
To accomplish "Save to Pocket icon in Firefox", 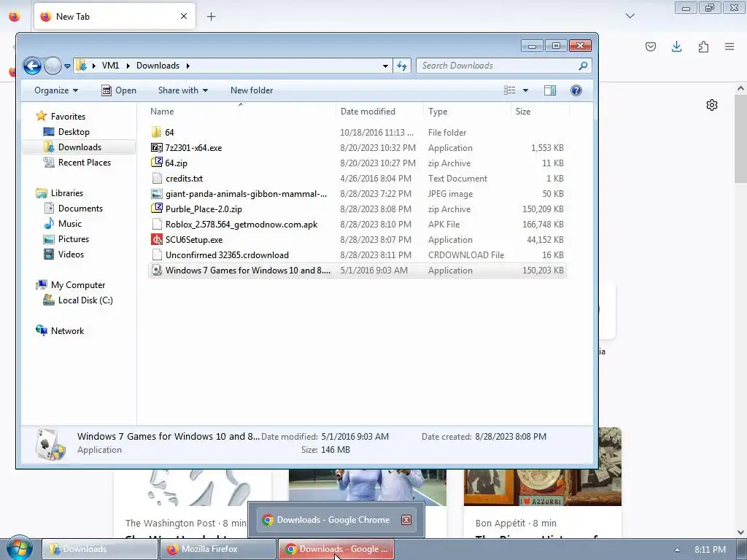I will click(651, 47).
